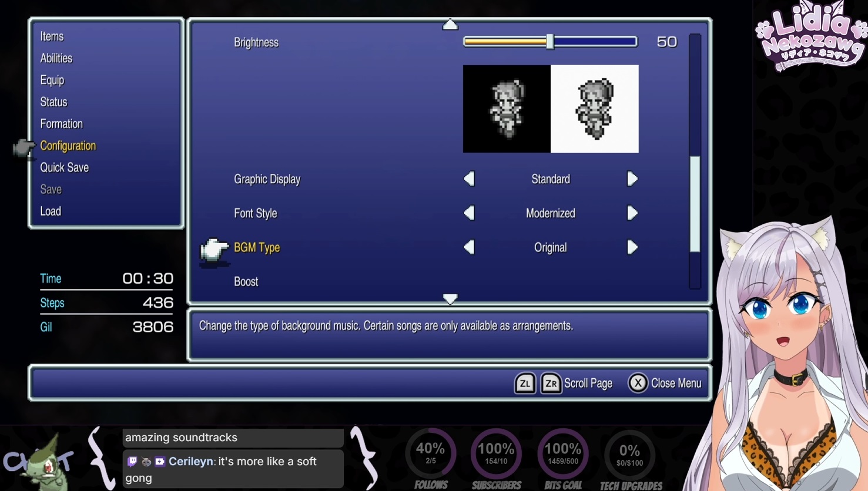This screenshot has height=491, width=868.
Task: Toggle BGM Type using the right arrow
Action: point(632,247)
